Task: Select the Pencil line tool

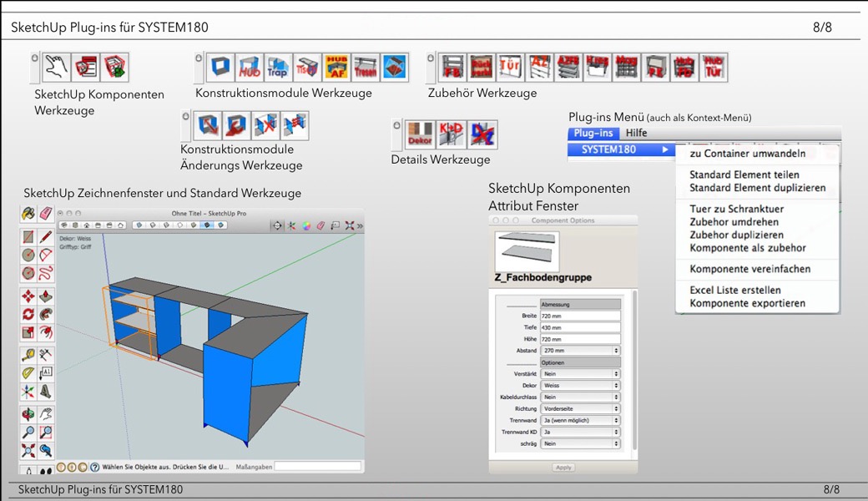Action: point(46,237)
